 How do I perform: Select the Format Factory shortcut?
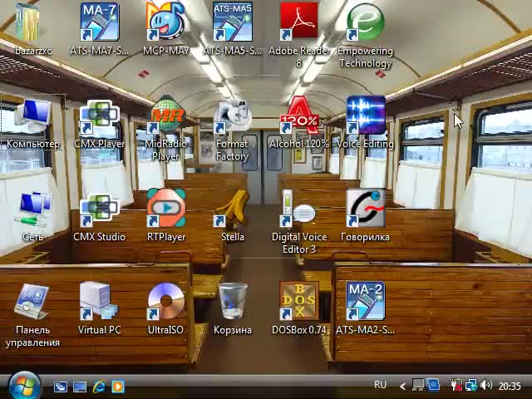coord(233,116)
